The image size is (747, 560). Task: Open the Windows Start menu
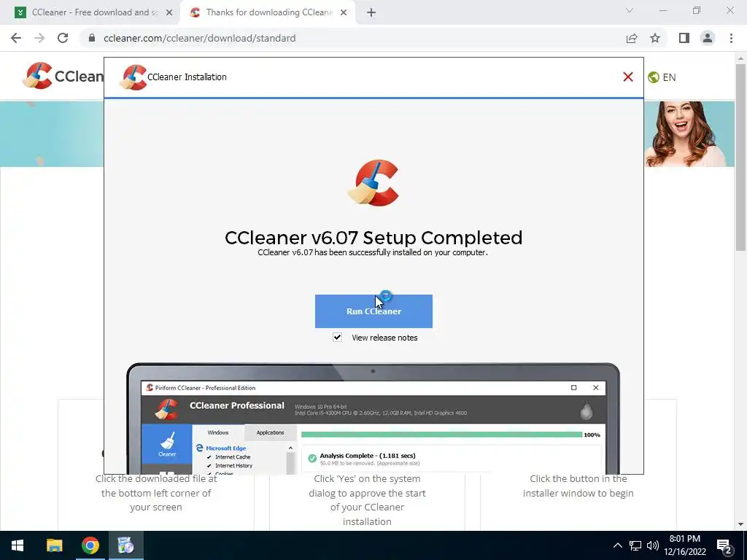tap(18, 545)
